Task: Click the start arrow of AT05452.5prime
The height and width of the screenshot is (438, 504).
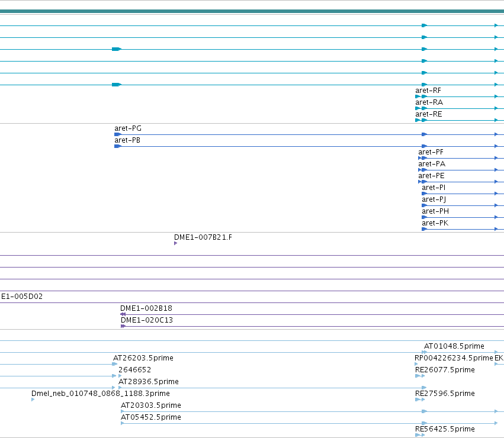Action: point(123,423)
